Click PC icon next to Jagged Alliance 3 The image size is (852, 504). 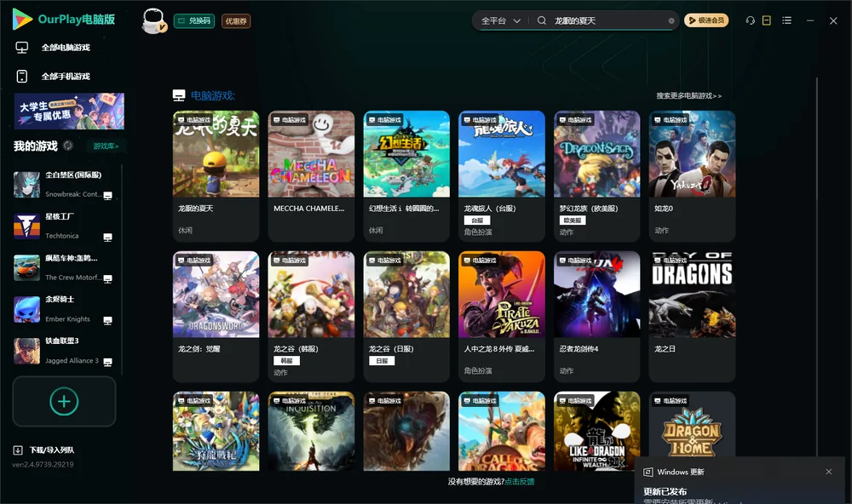(x=107, y=363)
